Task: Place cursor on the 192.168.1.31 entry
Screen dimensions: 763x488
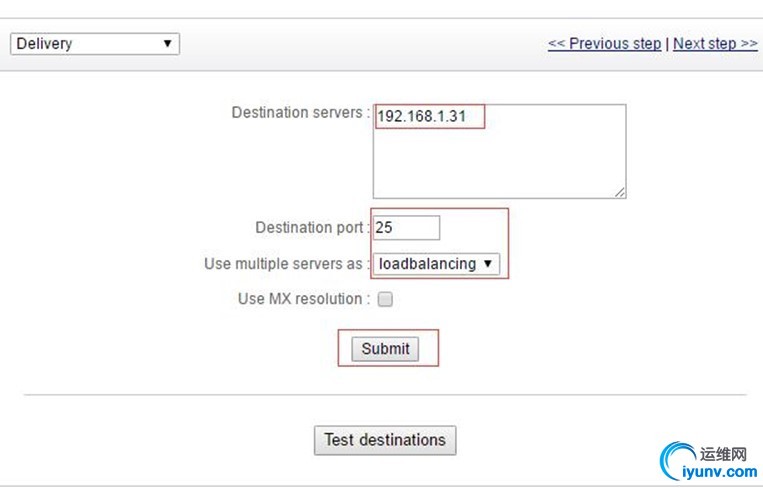Action: click(421, 116)
